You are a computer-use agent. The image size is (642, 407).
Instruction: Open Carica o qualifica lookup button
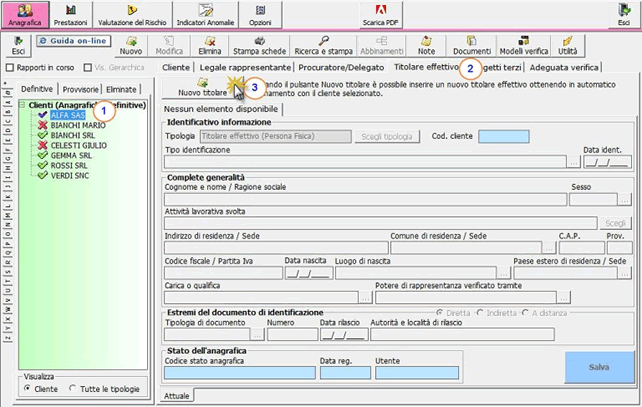pyautogui.click(x=365, y=298)
